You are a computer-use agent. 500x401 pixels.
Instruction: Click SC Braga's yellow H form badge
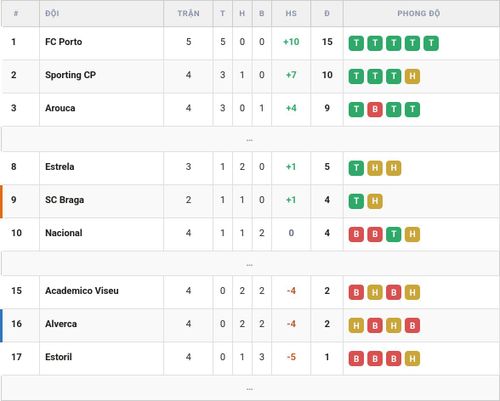click(x=375, y=201)
